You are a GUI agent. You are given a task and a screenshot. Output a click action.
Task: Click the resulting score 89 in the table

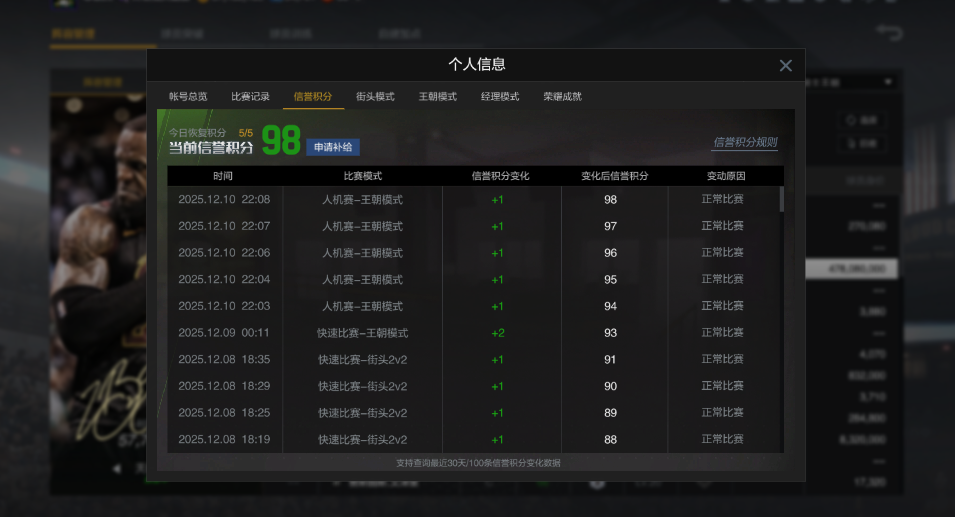click(610, 413)
